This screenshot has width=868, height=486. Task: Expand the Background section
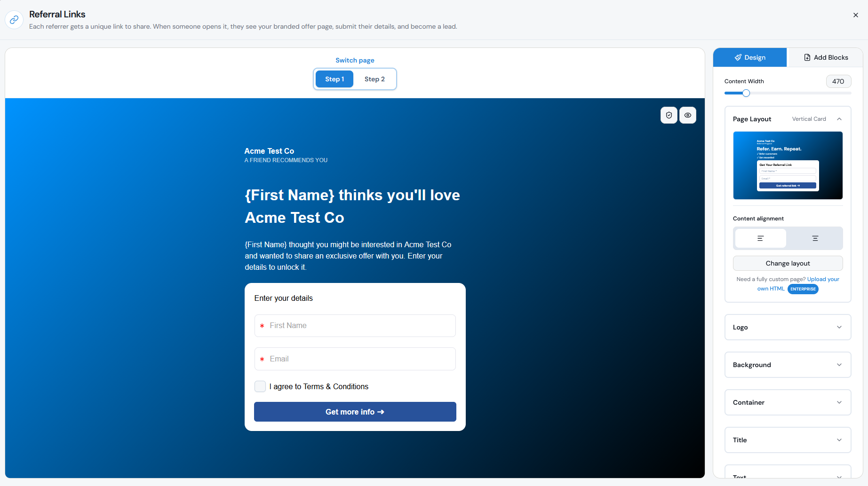[x=788, y=365]
